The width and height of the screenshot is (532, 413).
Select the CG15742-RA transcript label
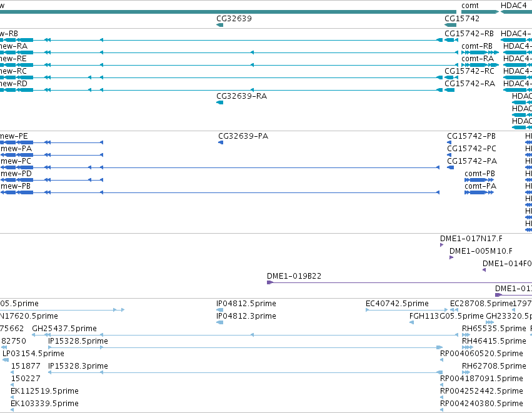click(470, 84)
